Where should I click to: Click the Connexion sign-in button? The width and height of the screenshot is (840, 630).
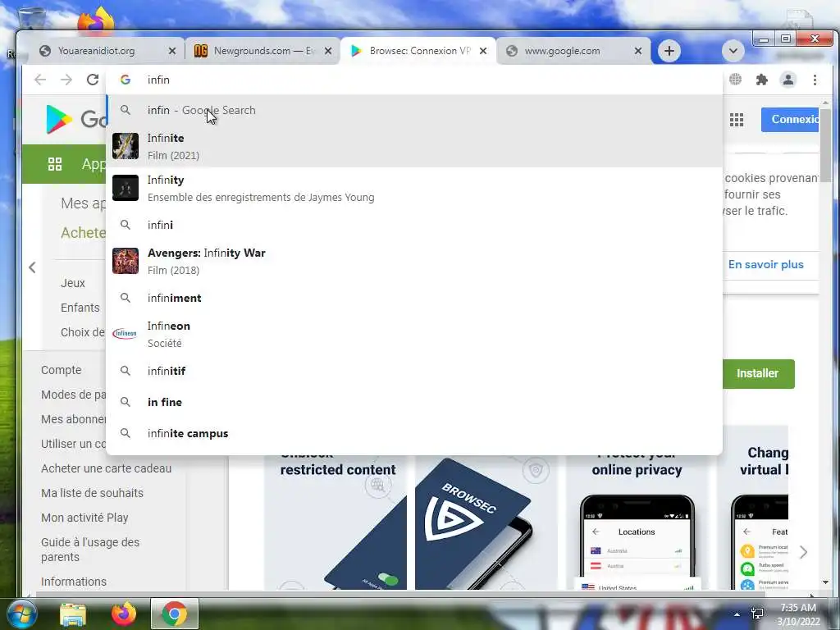pos(790,120)
